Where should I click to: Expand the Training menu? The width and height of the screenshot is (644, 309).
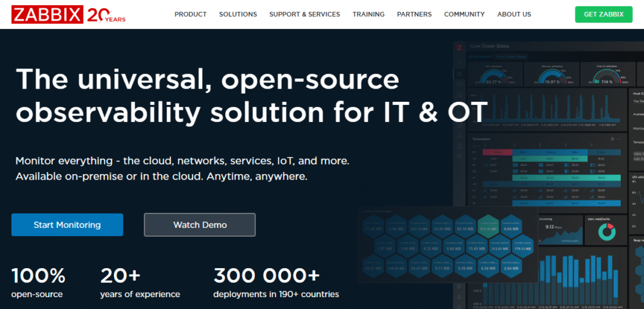(x=369, y=14)
